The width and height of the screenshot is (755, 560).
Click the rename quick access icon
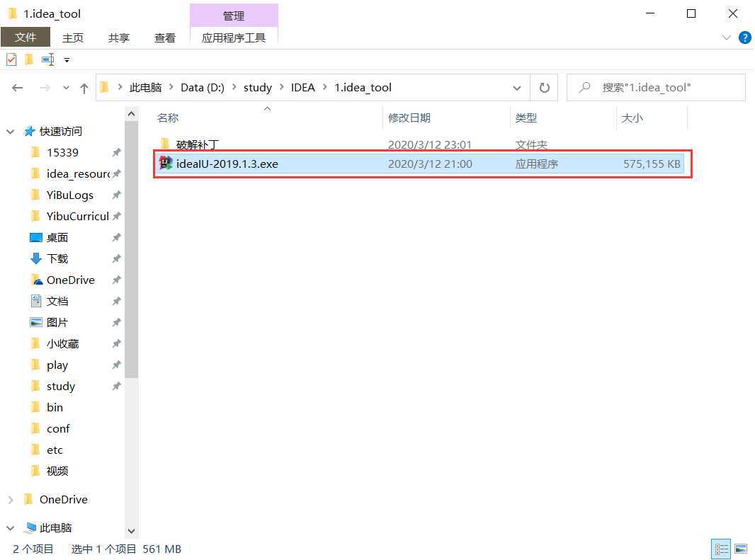click(x=48, y=59)
